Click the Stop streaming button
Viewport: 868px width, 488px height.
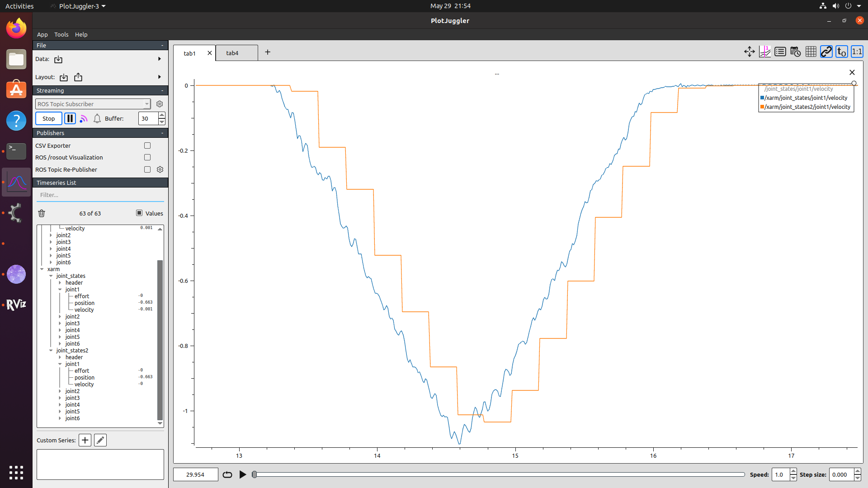48,118
